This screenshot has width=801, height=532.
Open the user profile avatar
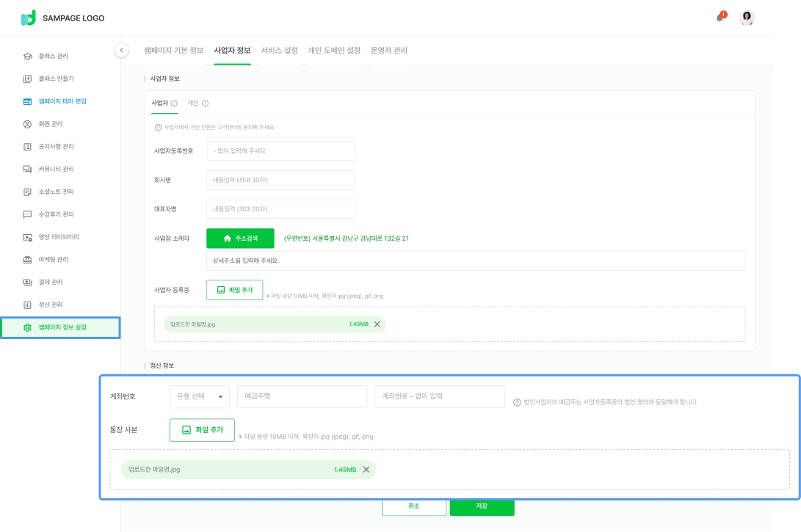coord(747,18)
